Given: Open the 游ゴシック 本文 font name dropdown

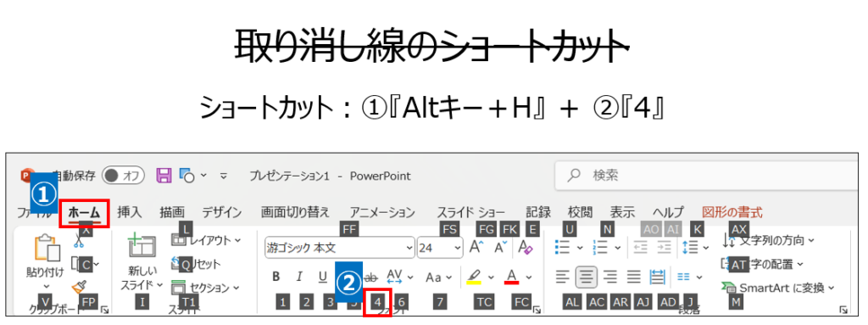Looking at the screenshot, I should click(409, 248).
